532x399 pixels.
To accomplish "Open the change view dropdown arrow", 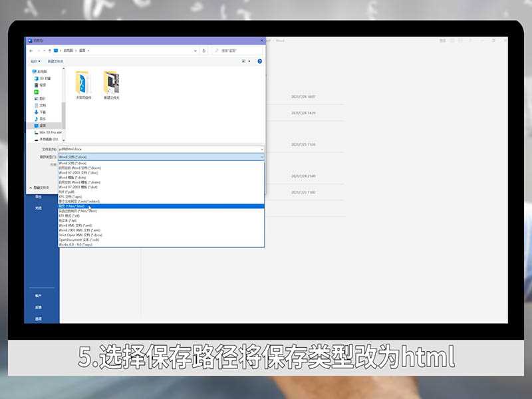I will 250,61.
